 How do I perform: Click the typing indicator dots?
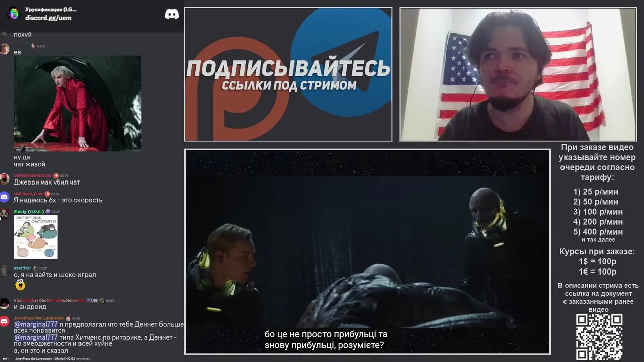(x=6, y=359)
